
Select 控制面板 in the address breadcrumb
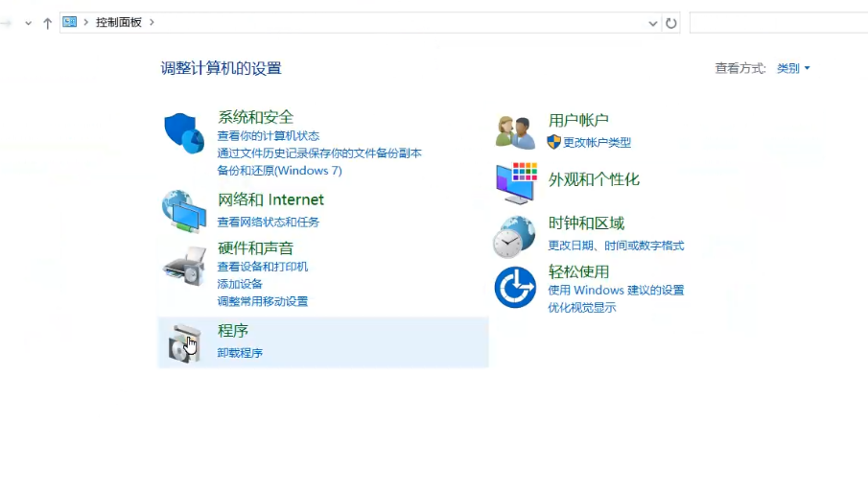point(118,22)
